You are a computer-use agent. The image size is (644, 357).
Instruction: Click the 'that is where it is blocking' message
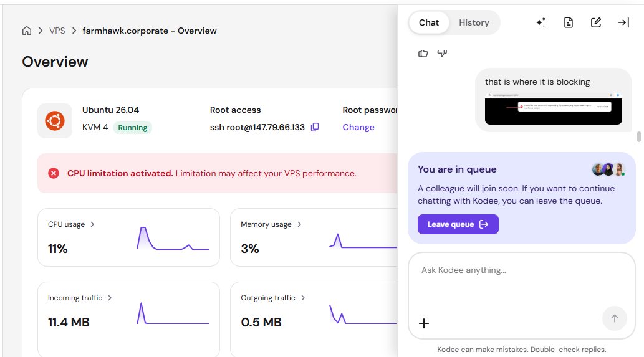pos(537,82)
